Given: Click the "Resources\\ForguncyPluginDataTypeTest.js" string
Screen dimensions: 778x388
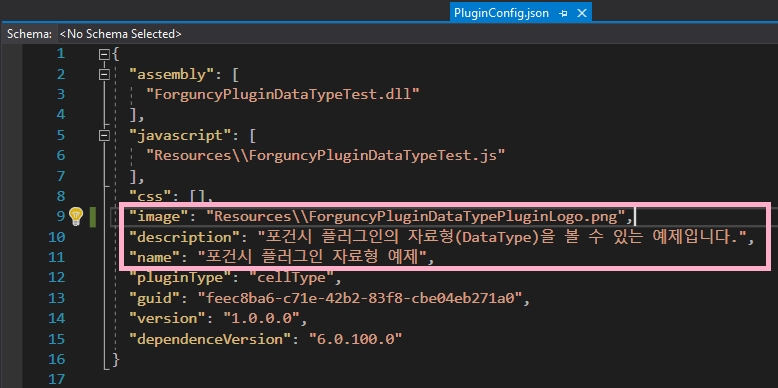Looking at the screenshot, I should coord(326,155).
